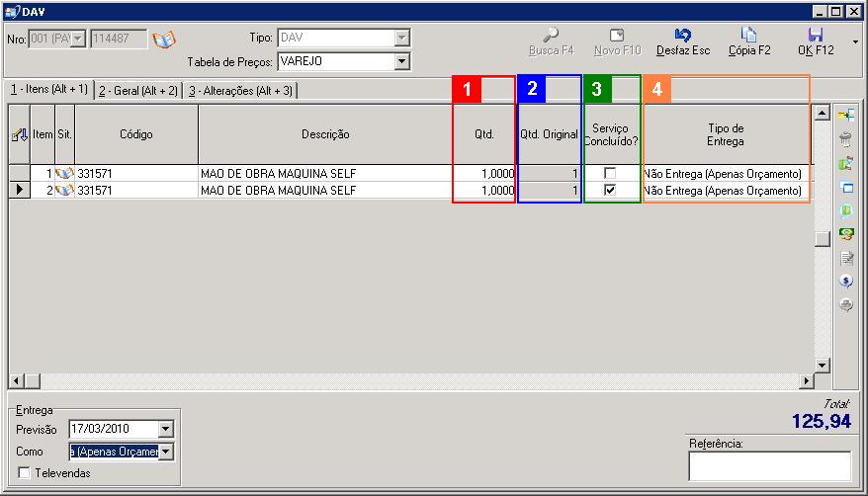Click the status icon for item 1
Screen dimensions: 868x496
point(65,174)
